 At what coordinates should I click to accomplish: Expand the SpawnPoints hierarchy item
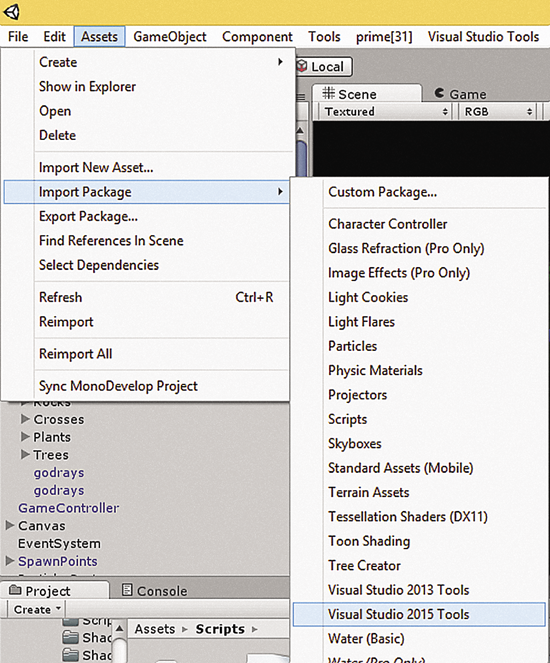click(x=10, y=561)
